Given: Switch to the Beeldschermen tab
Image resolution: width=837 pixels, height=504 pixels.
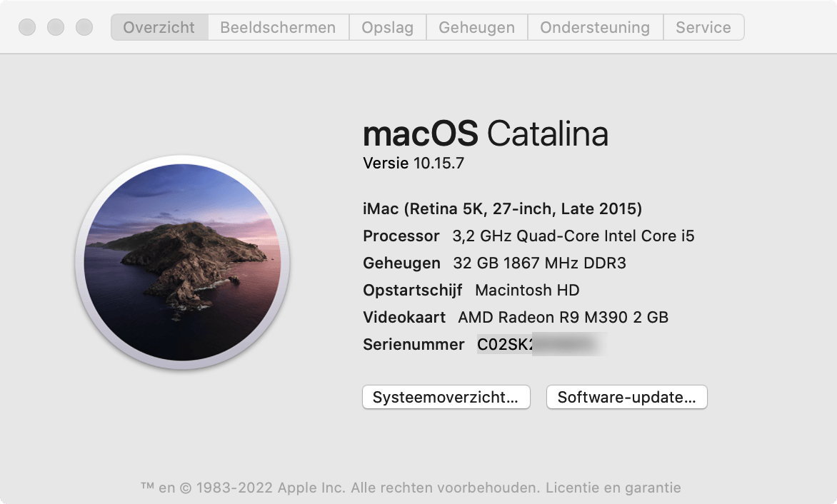Looking at the screenshot, I should [278, 28].
